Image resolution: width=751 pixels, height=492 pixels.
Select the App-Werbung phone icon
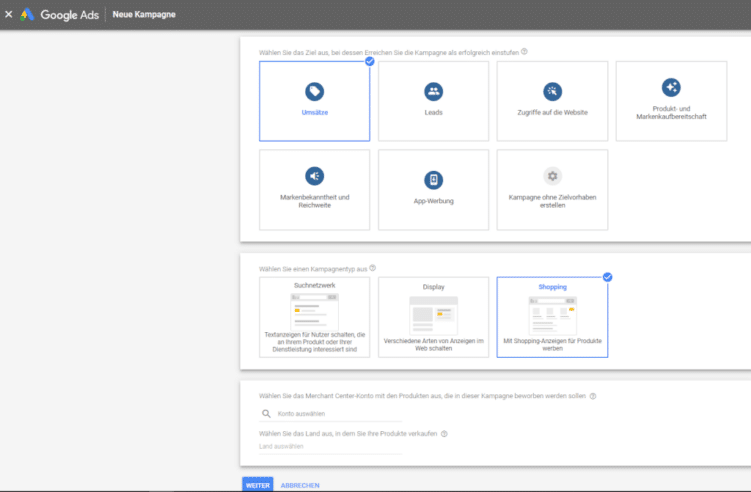click(433, 180)
